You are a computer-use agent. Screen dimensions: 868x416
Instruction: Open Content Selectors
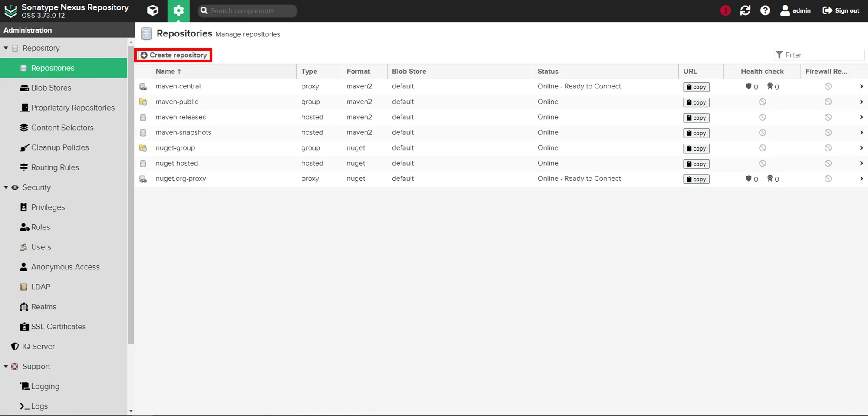click(57, 128)
